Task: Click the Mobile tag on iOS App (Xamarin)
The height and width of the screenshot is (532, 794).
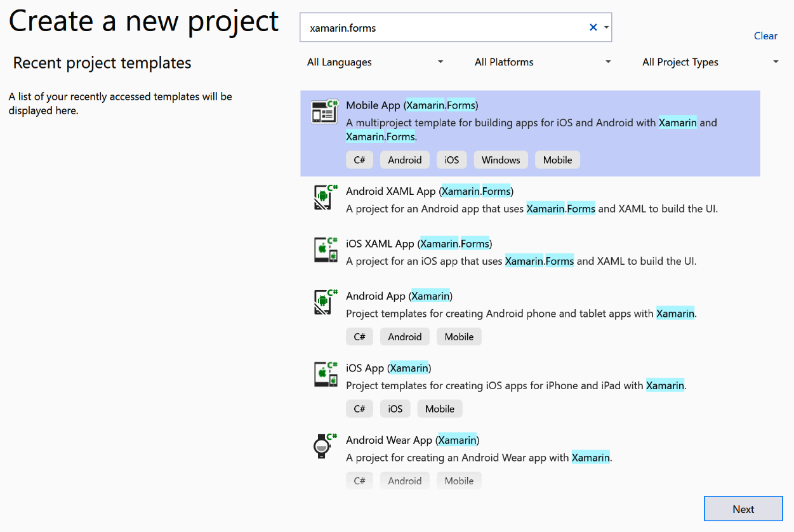Action: point(440,409)
